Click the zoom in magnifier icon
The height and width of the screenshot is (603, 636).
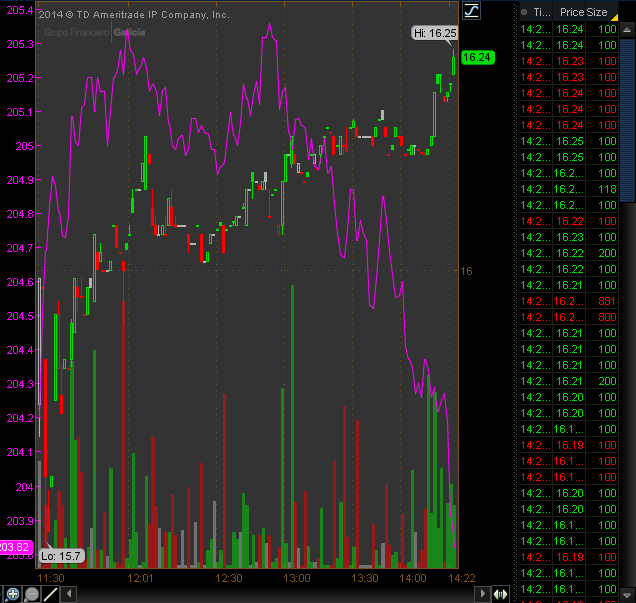(x=13, y=594)
